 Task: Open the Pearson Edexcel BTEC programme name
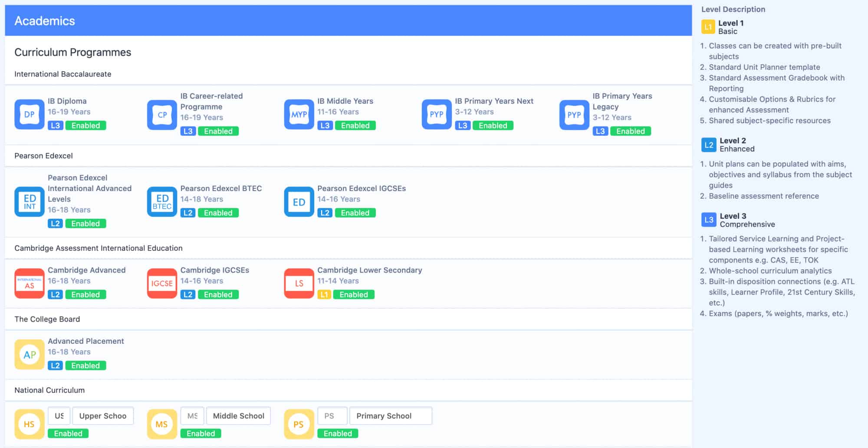[221, 188]
